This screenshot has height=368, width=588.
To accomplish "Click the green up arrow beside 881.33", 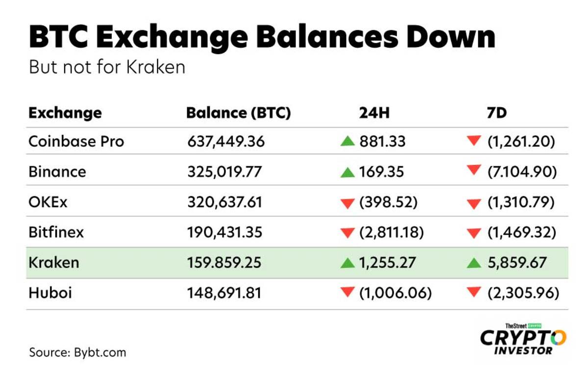I will point(347,142).
